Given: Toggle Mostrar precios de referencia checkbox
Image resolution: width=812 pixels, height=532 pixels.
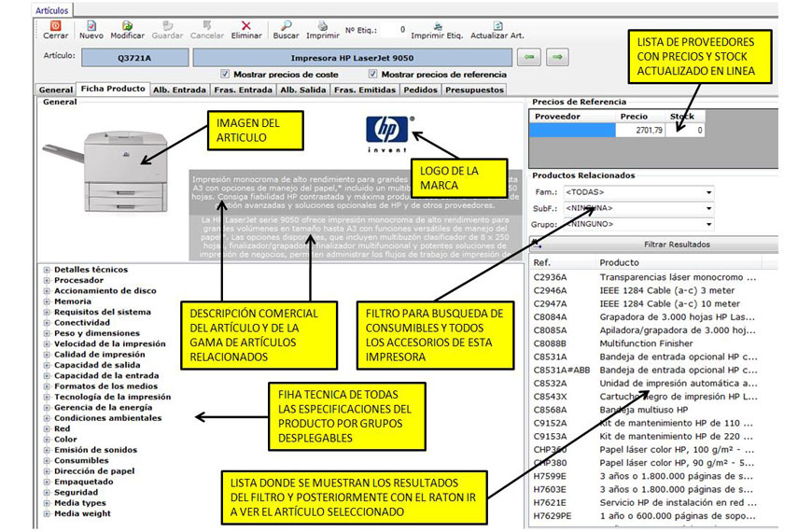Looking at the screenshot, I should tap(374, 75).
